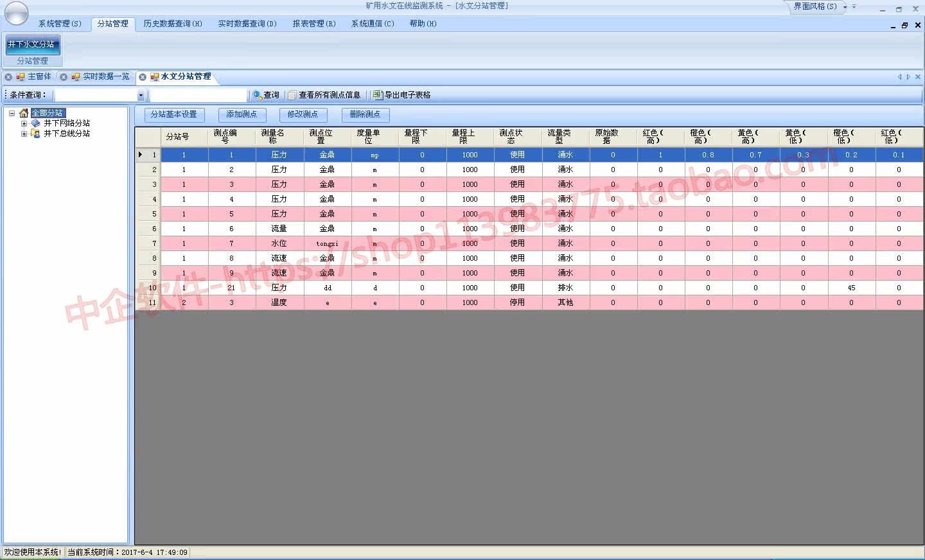Screen dimensions: 925x560
Task: Sort by the 流量类型 column header
Action: pos(565,136)
